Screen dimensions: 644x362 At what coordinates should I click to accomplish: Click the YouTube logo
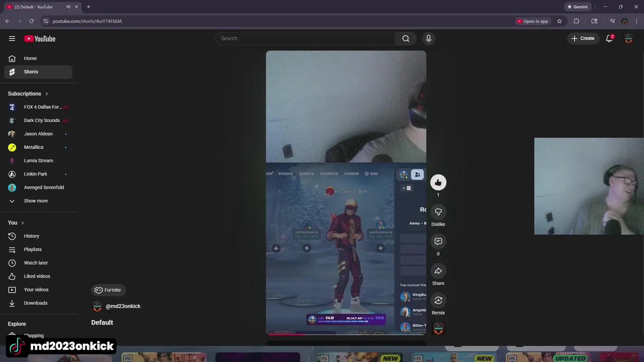pyautogui.click(x=40, y=39)
